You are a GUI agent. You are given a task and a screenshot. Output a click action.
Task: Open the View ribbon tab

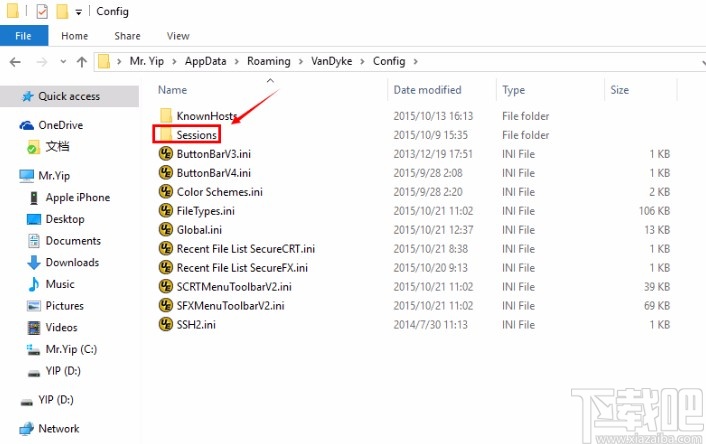pos(178,36)
